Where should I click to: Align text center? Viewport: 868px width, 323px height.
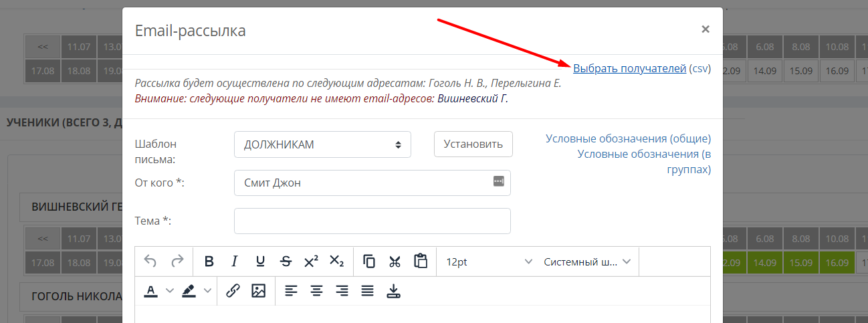tap(316, 291)
